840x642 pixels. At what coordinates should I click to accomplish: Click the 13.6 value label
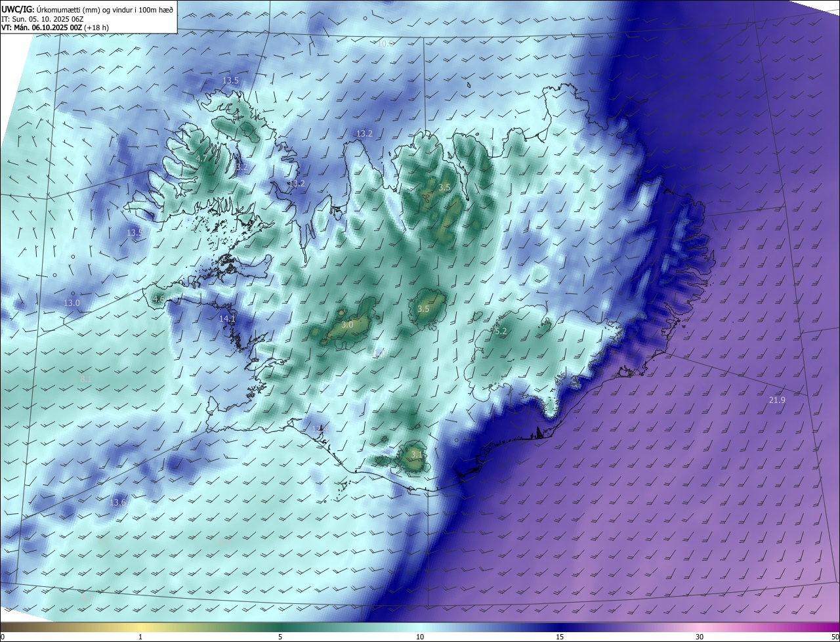coord(117,502)
